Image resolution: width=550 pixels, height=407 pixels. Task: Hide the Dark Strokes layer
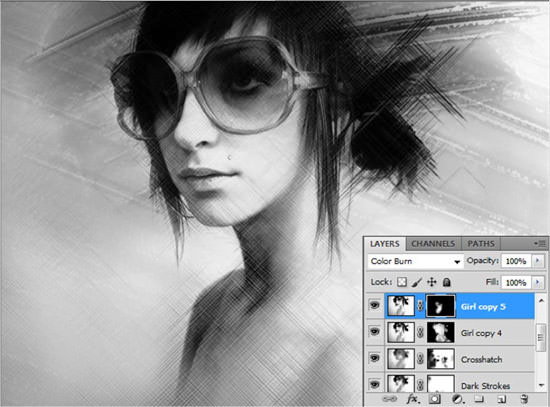tap(375, 385)
